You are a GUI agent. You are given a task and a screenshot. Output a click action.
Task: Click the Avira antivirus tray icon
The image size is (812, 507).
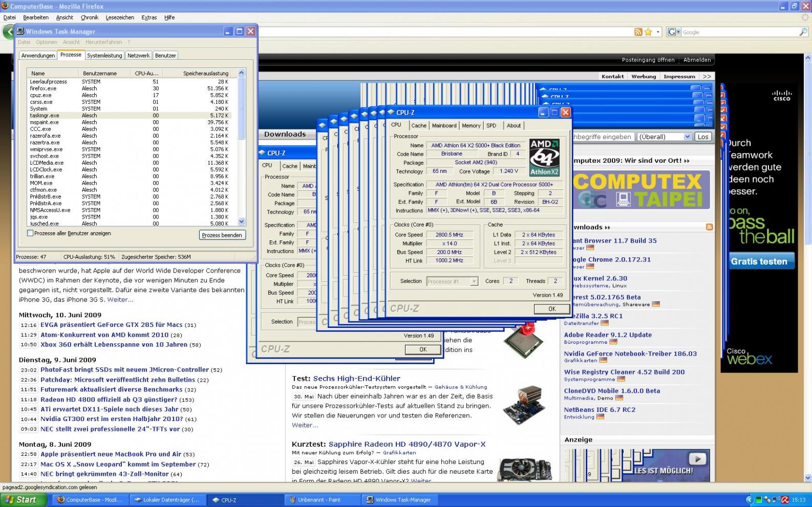784,500
